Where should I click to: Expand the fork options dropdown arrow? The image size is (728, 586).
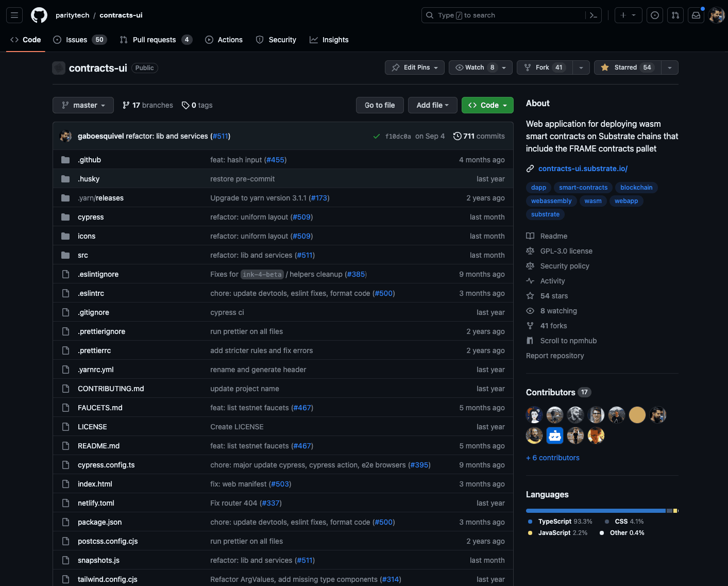coord(581,68)
